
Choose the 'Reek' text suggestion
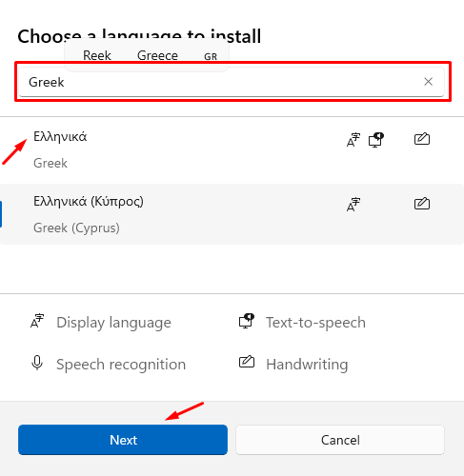tap(97, 55)
